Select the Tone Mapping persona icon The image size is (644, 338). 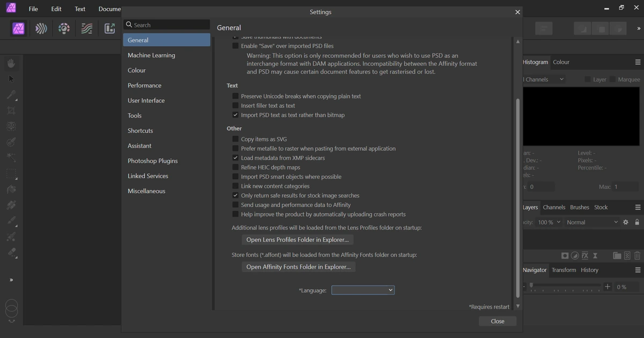click(87, 29)
